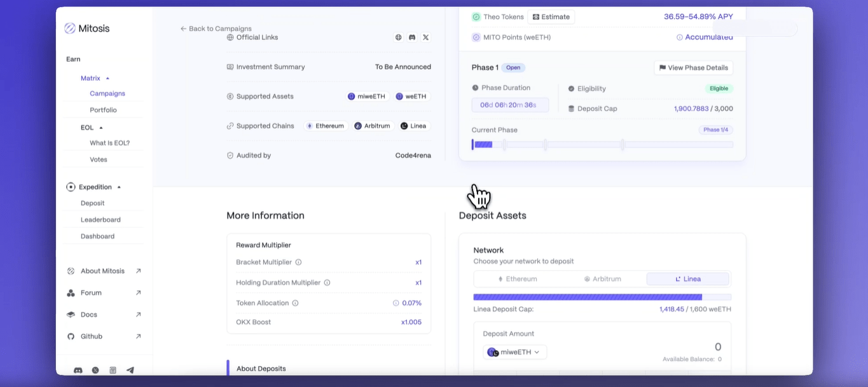
Task: Click the Discord icon in sidebar footer
Action: (78, 370)
